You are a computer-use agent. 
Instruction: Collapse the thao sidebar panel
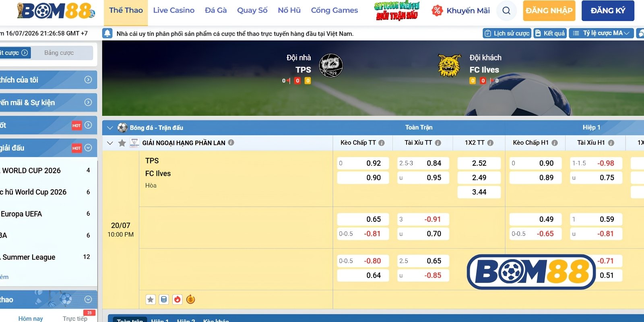click(x=88, y=299)
